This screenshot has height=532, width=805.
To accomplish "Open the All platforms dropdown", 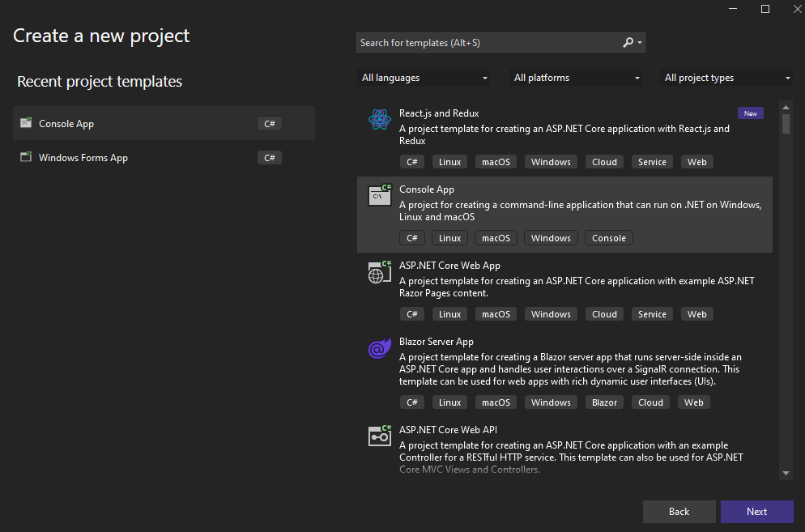I will [x=575, y=78].
